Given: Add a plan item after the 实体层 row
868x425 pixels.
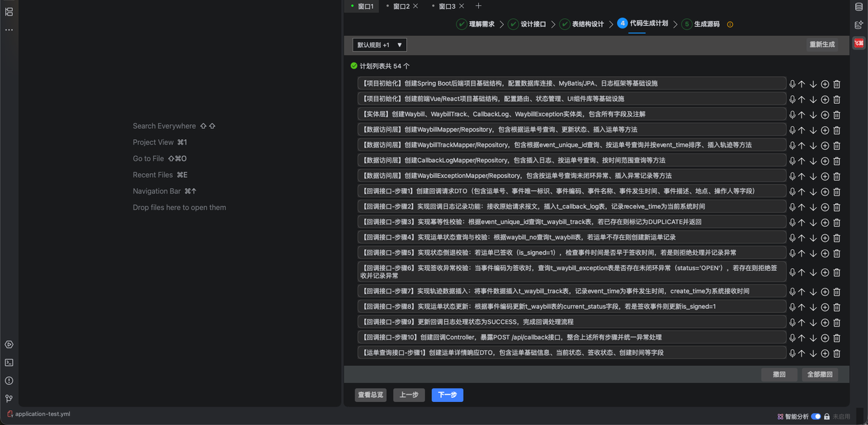Looking at the screenshot, I should coord(825,115).
